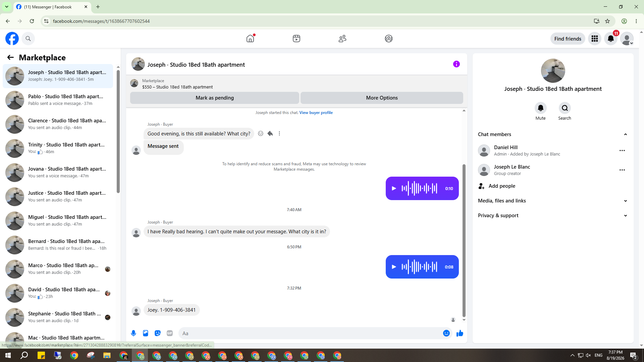Choose a sticker from sticker icon
Viewport: 644px width, 362px height.
pyautogui.click(x=158, y=333)
